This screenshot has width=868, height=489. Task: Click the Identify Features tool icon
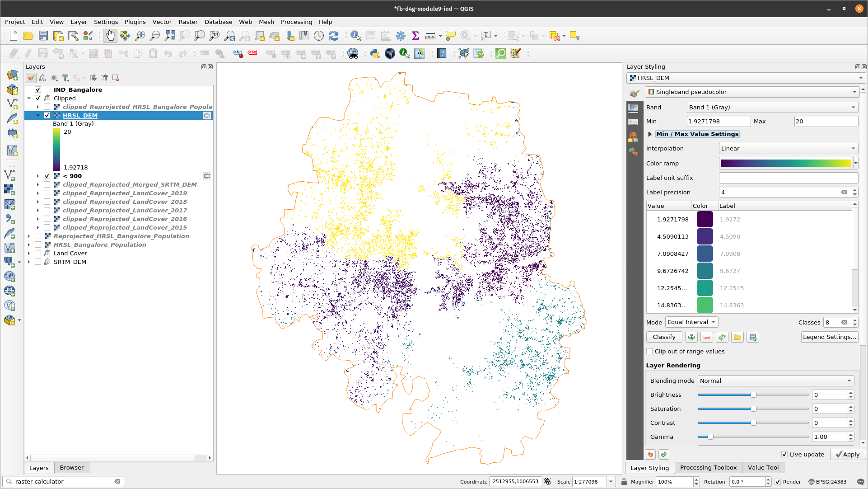pos(356,36)
